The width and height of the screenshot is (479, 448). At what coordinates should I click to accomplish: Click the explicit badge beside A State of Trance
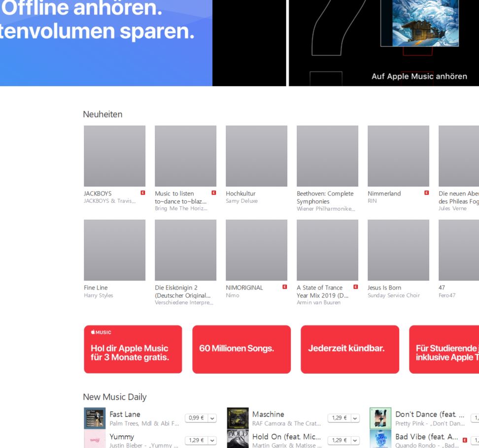click(x=356, y=287)
